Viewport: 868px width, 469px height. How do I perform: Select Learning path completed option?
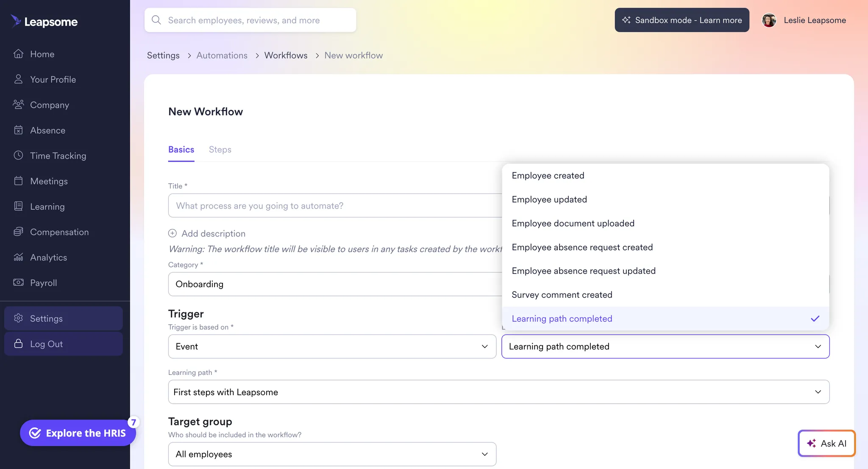click(665, 318)
